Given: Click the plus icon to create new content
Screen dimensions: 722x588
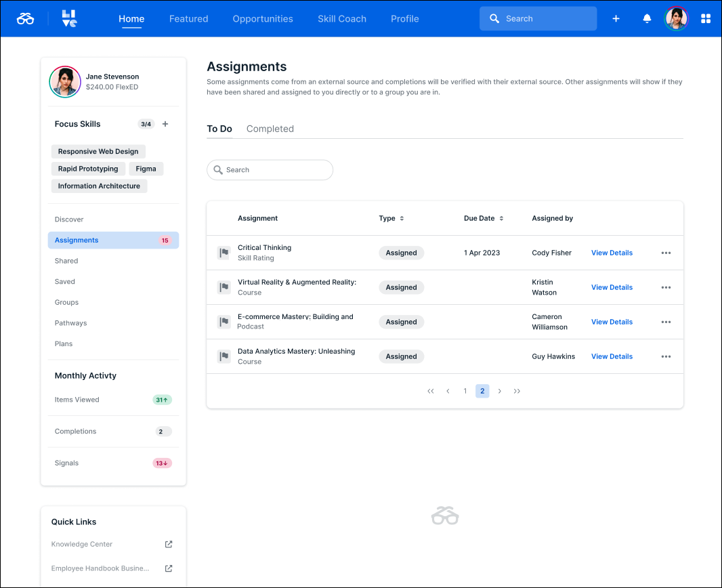Looking at the screenshot, I should point(616,18).
